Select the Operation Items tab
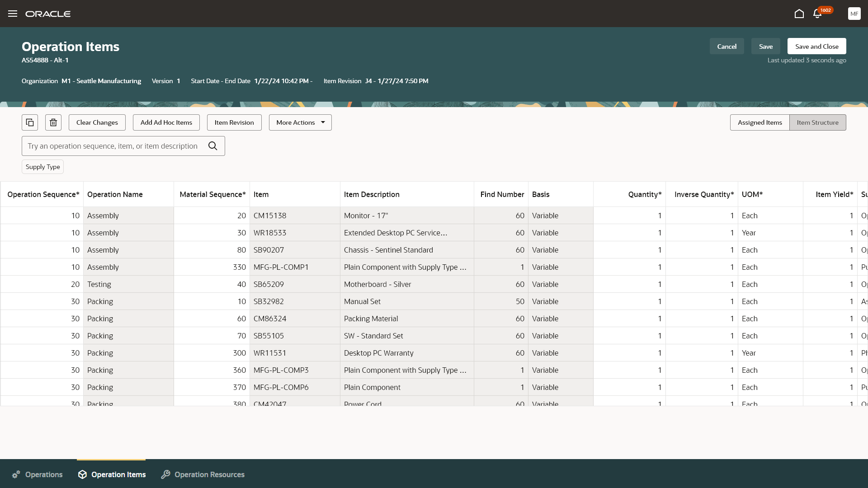The image size is (868, 488). click(x=112, y=474)
